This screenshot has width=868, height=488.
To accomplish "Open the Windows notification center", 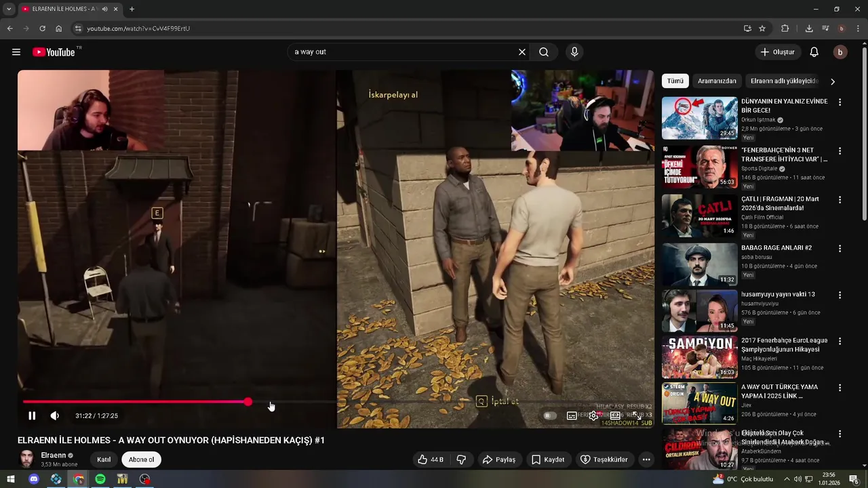I will point(854,479).
